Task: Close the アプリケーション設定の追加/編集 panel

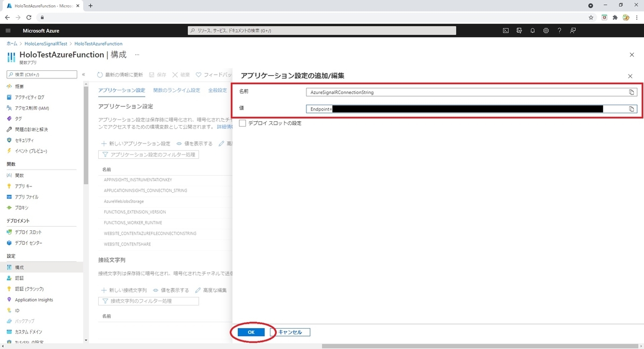Action: (x=630, y=77)
